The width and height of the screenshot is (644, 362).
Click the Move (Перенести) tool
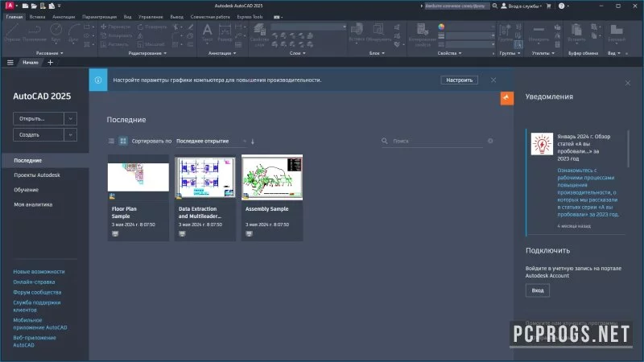pyautogui.click(x=115, y=27)
